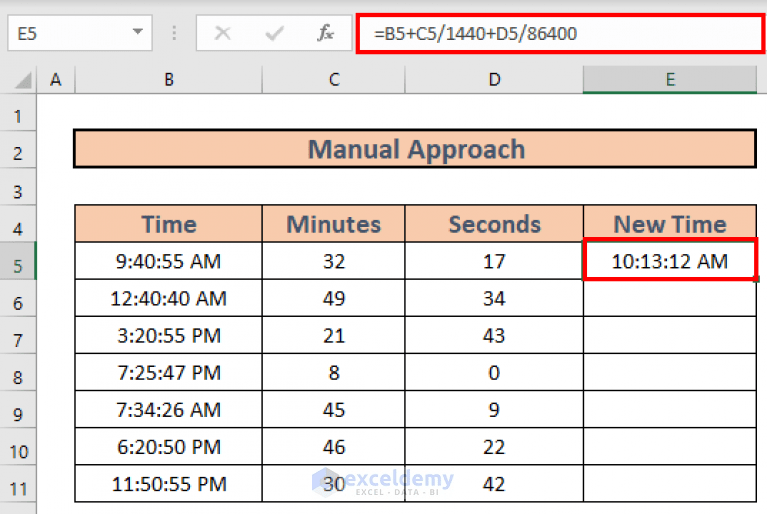Viewport: 767px width, 514px height.
Task: Click the Enter checkmark formula icon
Action: click(x=274, y=33)
